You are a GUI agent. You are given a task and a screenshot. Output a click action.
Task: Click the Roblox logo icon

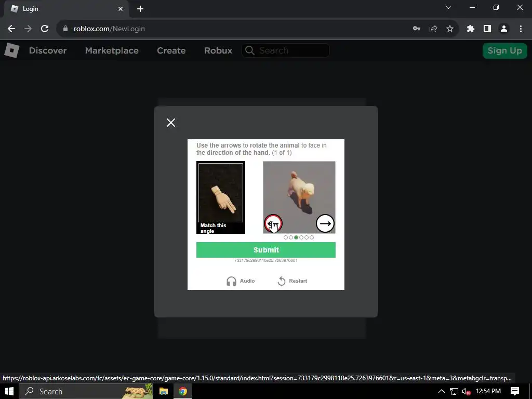click(11, 50)
